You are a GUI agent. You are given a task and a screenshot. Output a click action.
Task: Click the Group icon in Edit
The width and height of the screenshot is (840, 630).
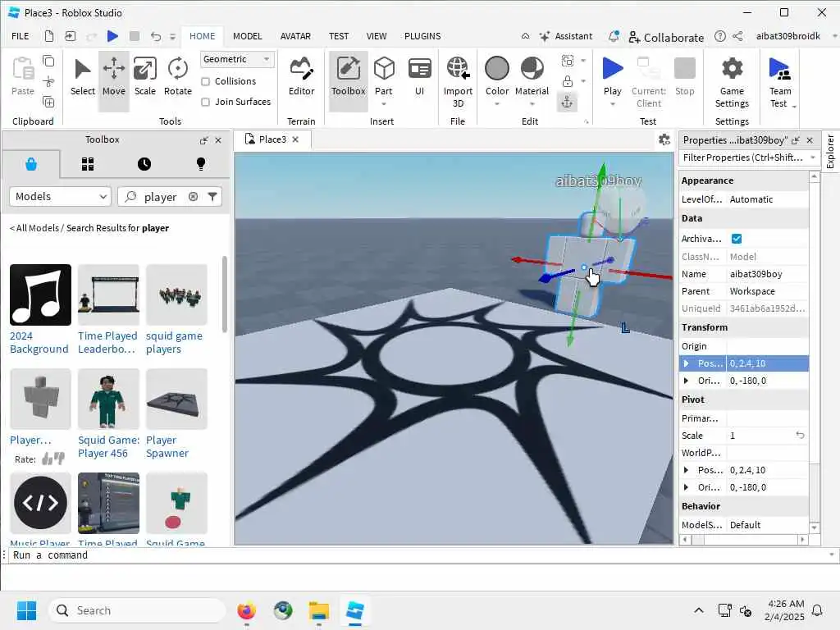[x=568, y=61]
